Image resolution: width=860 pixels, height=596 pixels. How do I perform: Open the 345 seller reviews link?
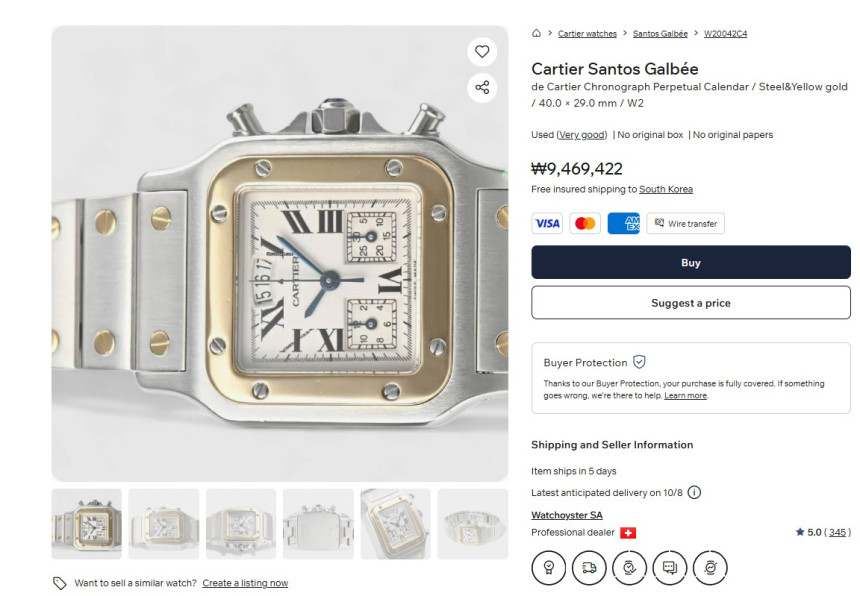(838, 532)
